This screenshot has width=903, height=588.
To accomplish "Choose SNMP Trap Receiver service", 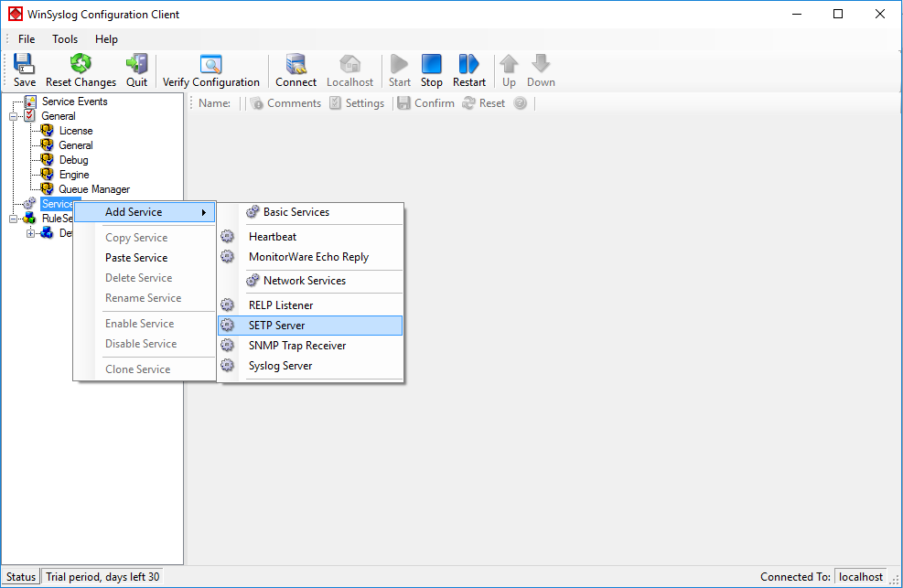I will pyautogui.click(x=297, y=346).
